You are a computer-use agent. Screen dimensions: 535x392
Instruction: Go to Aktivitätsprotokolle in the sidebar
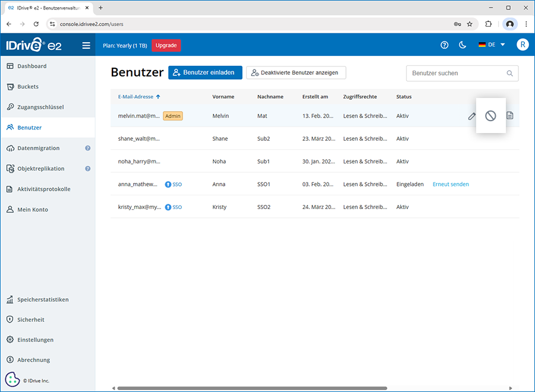coord(43,189)
